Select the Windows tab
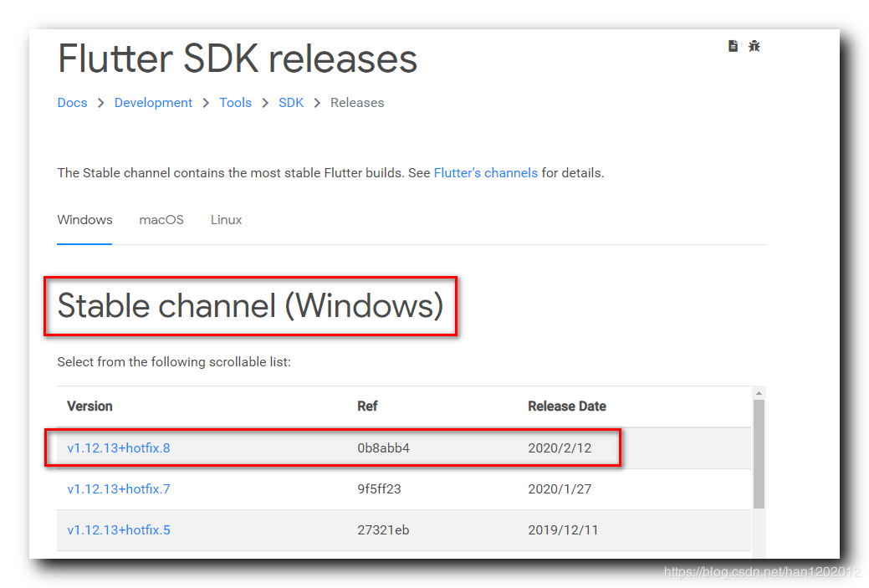Viewport: 869px width, 588px height. tap(84, 220)
